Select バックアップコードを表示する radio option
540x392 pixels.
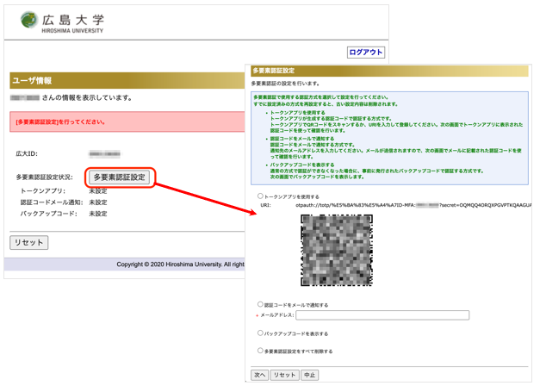[x=260, y=333]
